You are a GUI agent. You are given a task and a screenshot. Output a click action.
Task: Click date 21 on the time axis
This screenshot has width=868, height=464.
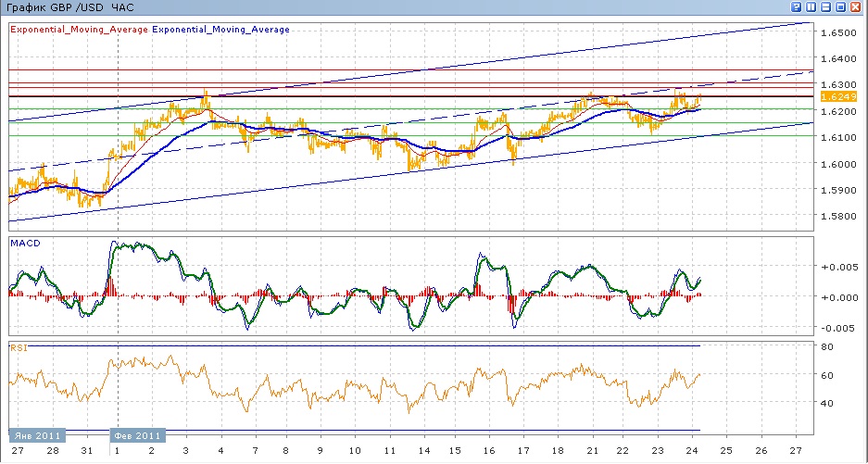[x=593, y=451]
